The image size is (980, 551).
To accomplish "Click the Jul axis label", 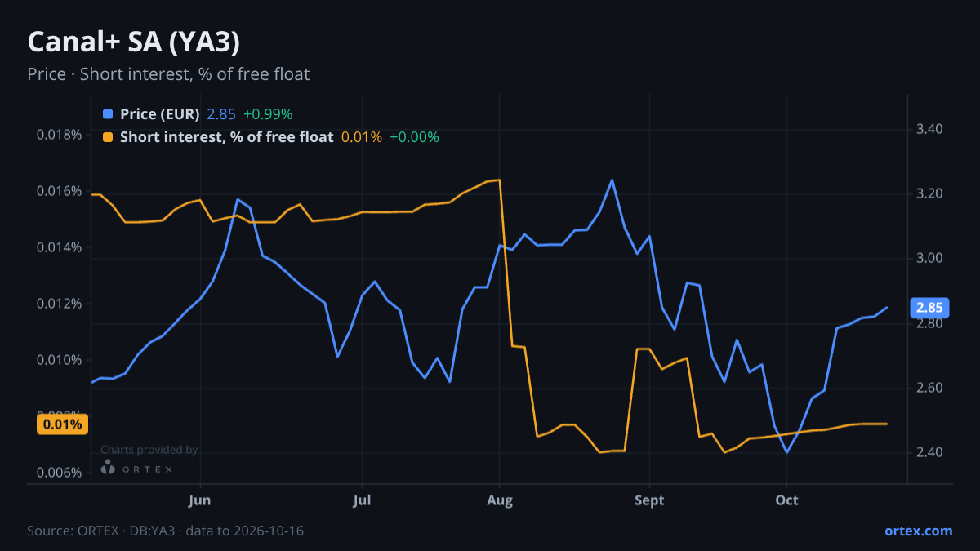I will (361, 500).
